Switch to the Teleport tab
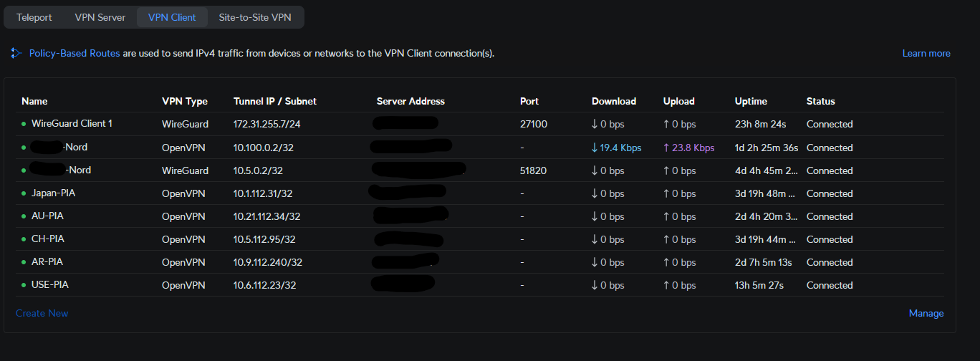980x361 pixels. coord(34,17)
